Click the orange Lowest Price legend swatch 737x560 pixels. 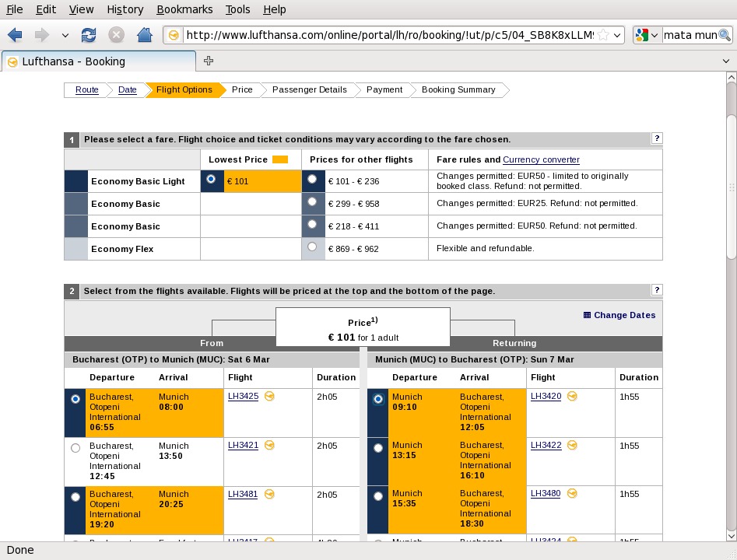[x=280, y=159]
